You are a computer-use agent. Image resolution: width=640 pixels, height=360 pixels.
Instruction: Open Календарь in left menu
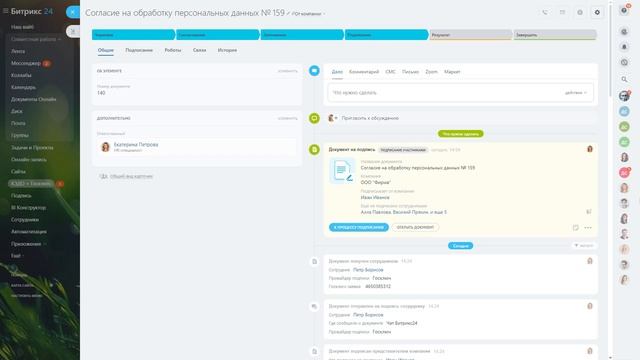click(x=23, y=87)
